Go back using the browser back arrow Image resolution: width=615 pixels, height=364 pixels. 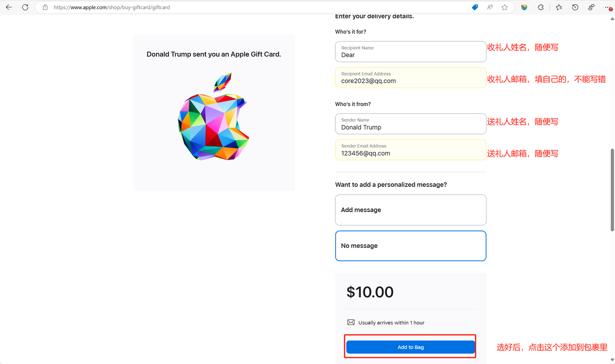(x=9, y=7)
